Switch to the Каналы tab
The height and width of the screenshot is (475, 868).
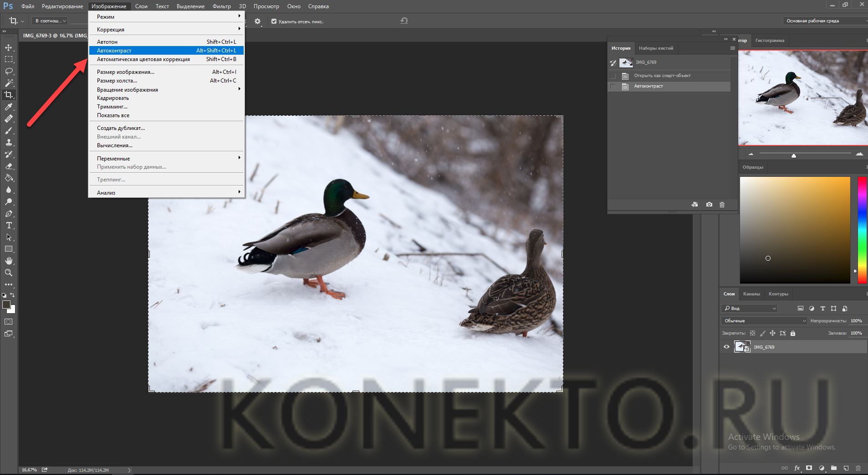tap(751, 294)
